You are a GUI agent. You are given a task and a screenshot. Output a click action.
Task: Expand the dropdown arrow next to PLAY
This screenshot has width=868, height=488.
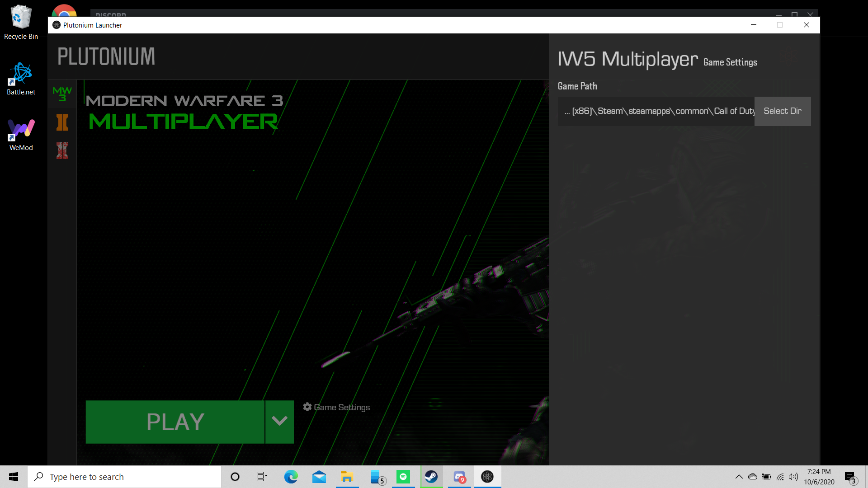tap(280, 422)
